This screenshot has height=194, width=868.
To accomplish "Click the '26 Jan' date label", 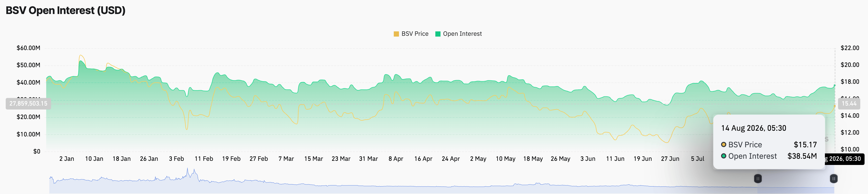I will coord(149,159).
